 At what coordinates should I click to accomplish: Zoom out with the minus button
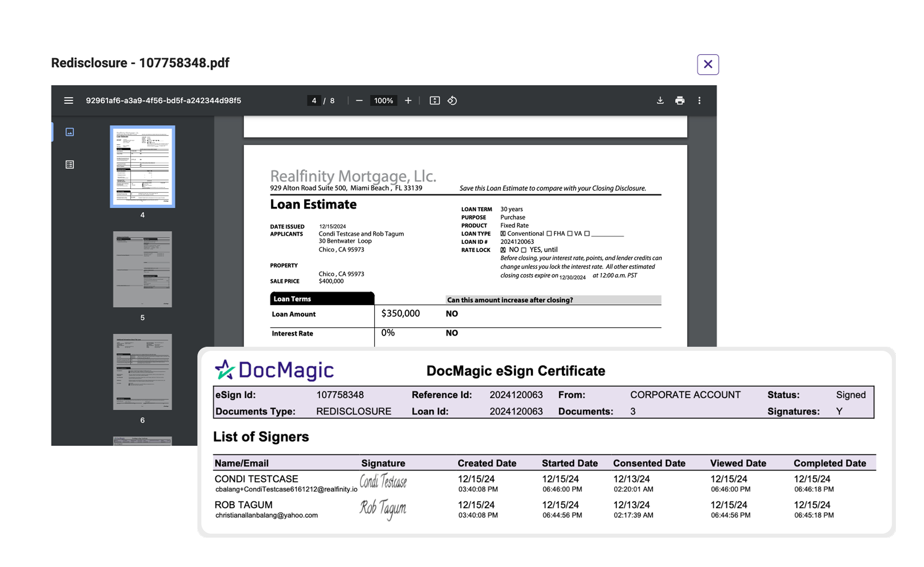(x=359, y=101)
